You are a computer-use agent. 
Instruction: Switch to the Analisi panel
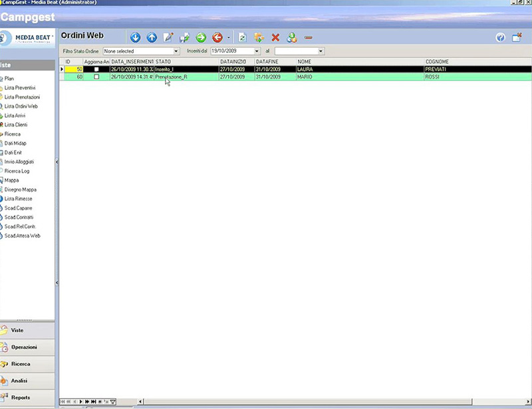tap(27, 381)
